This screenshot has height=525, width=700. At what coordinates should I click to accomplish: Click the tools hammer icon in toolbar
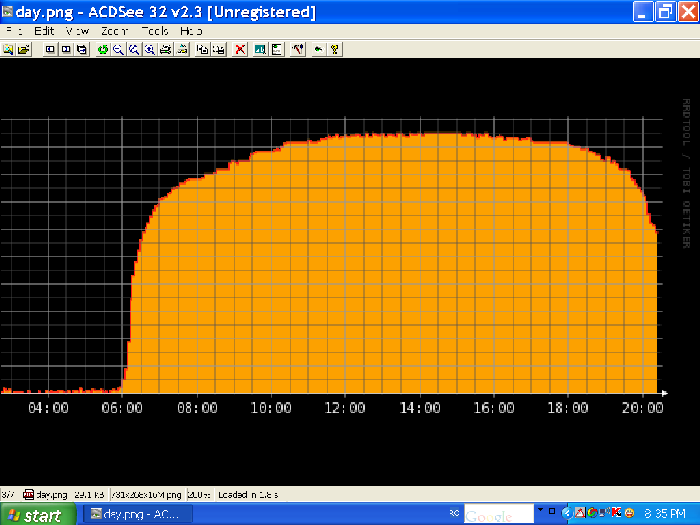pyautogui.click(x=297, y=49)
